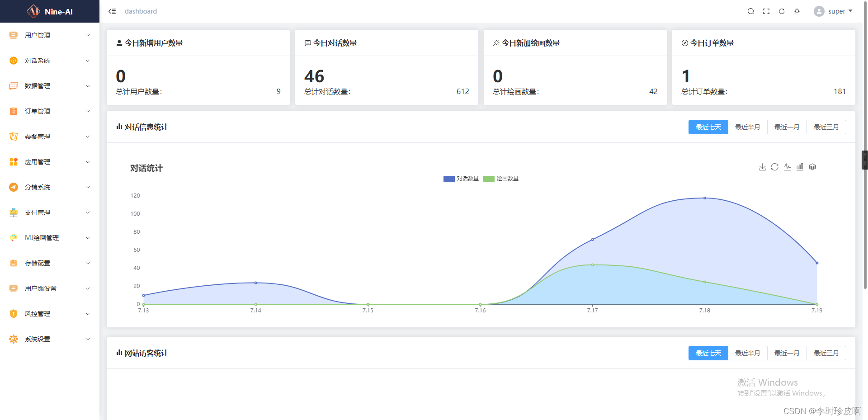Expand 数据管理 submenu chevron
This screenshot has height=420, width=868.
tap(88, 86)
